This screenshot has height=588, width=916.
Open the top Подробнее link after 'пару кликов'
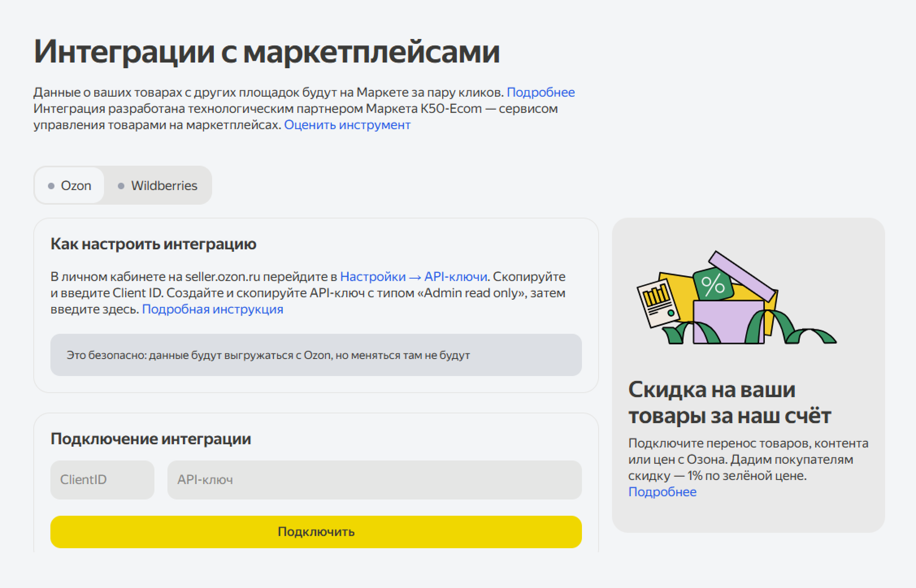coord(540,93)
